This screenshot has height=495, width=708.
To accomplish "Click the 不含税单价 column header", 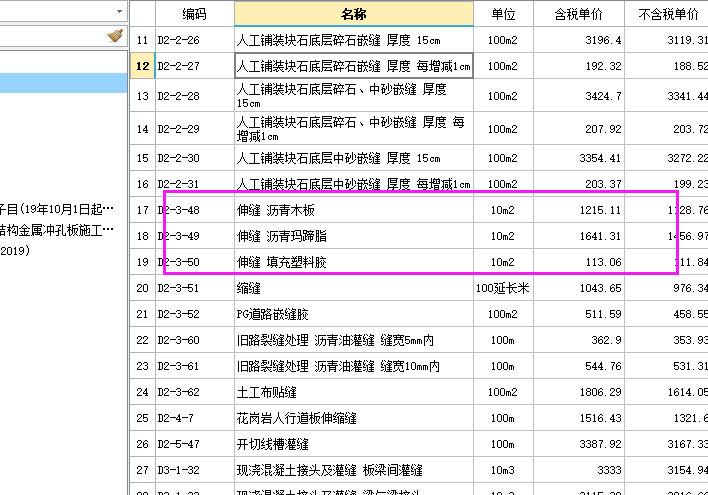I will (x=666, y=14).
